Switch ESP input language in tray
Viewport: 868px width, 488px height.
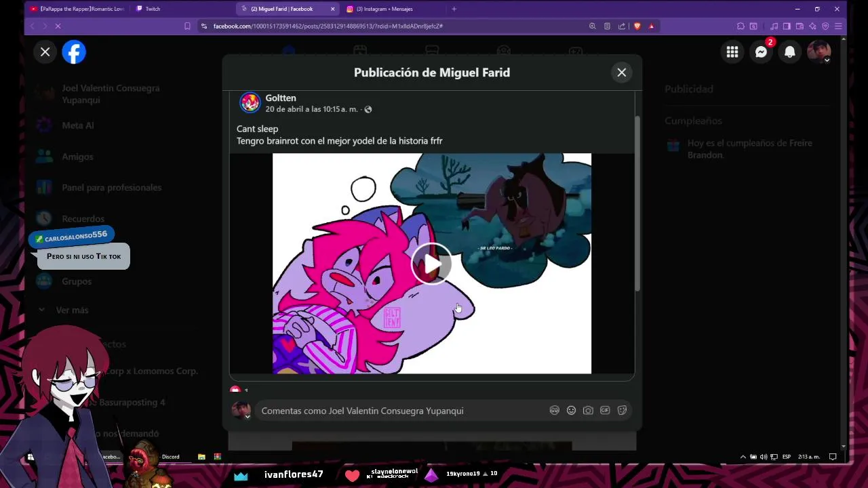(x=787, y=457)
